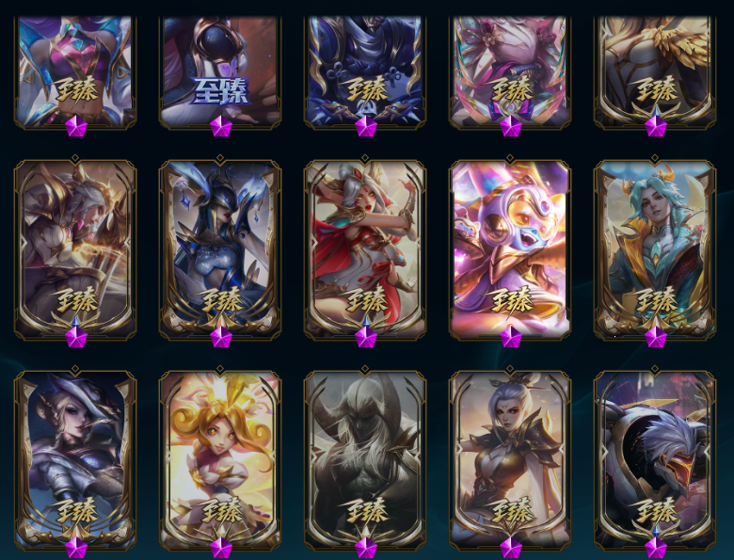Select the teal-haired man in gold jacket card

(655, 248)
